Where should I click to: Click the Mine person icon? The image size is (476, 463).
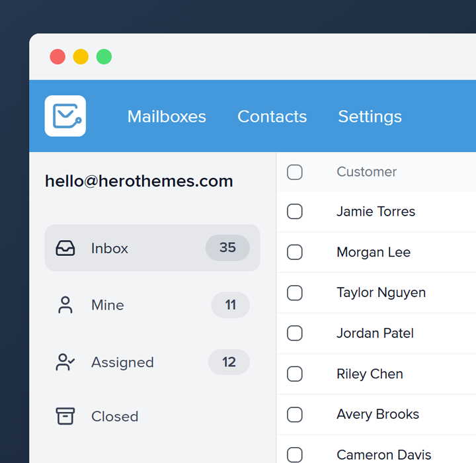(65, 305)
